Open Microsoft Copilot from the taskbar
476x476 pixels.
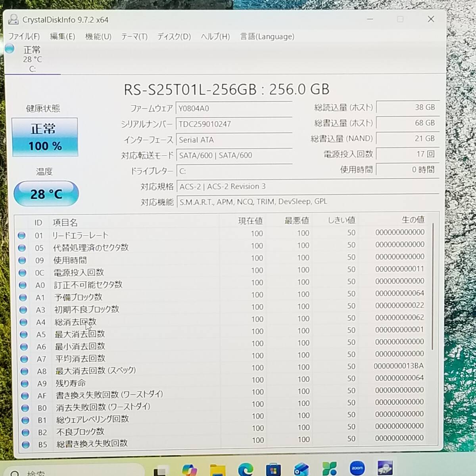click(189, 469)
